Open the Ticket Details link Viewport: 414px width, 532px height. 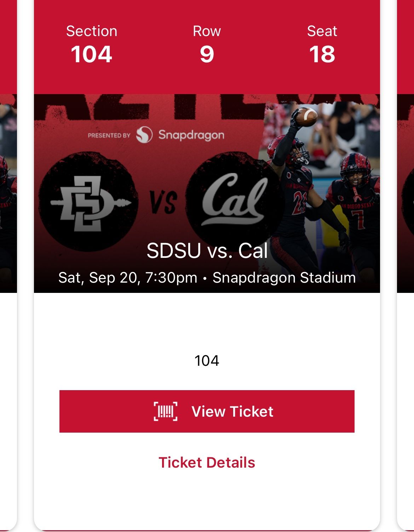tap(207, 462)
